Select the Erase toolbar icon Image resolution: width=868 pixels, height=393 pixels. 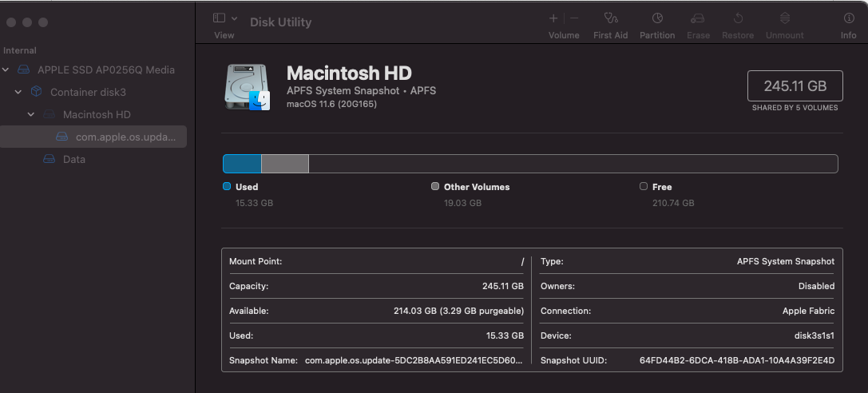coord(697,18)
